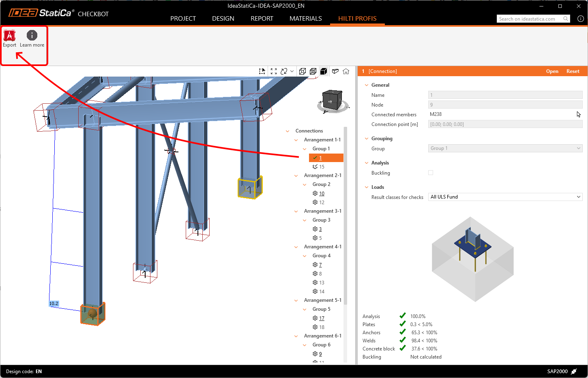Click the Reset button in connection header

573,71
